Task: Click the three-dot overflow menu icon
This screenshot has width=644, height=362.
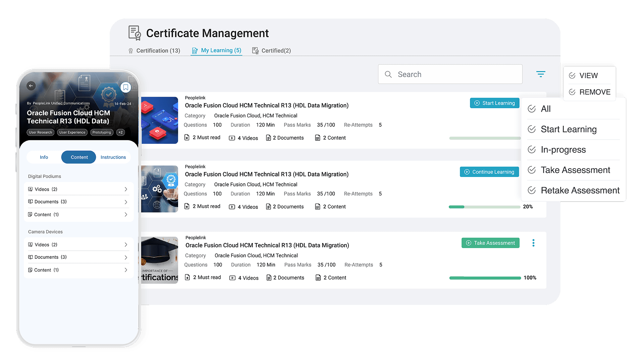Action: click(x=533, y=243)
